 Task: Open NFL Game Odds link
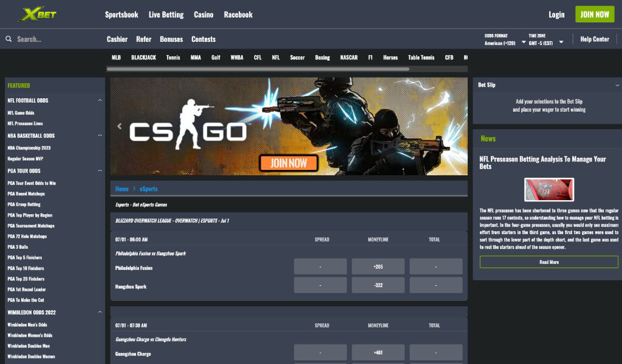[21, 113]
